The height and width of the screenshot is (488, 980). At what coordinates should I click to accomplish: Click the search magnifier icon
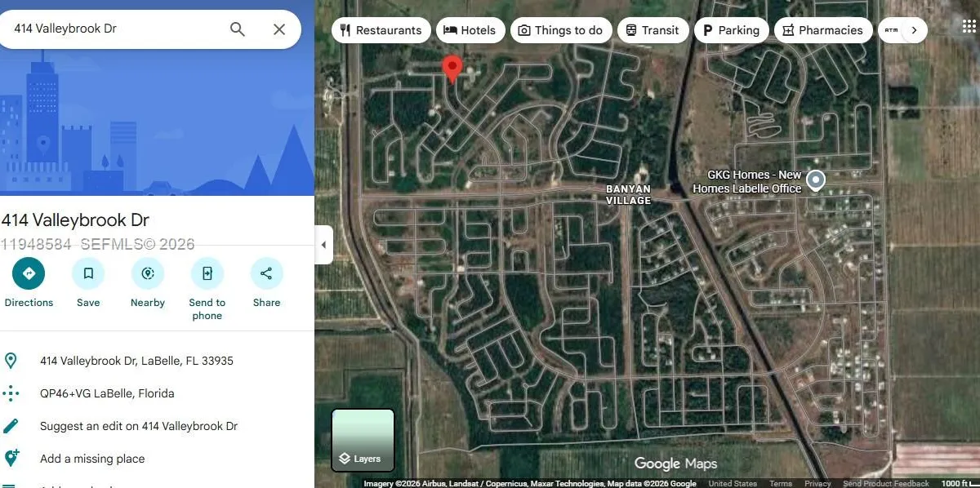click(x=237, y=29)
